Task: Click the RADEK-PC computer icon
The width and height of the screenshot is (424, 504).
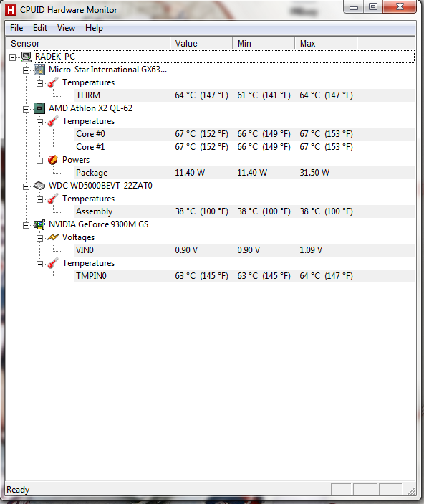Action: point(26,57)
